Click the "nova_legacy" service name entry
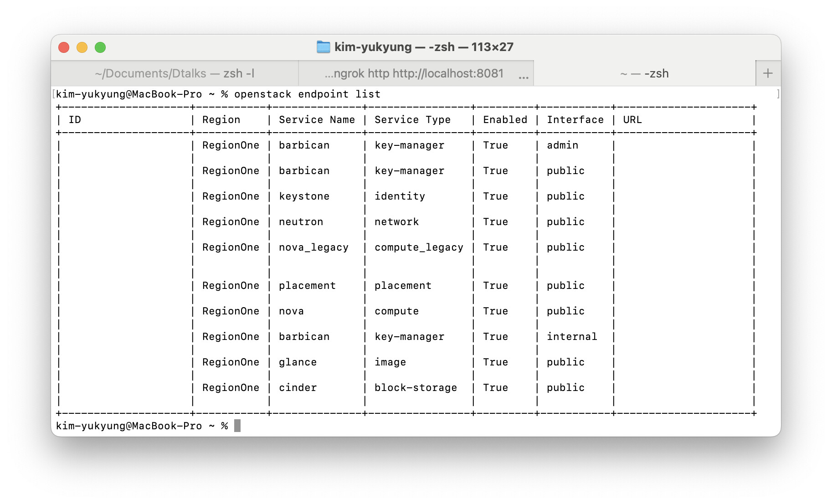 coord(313,247)
